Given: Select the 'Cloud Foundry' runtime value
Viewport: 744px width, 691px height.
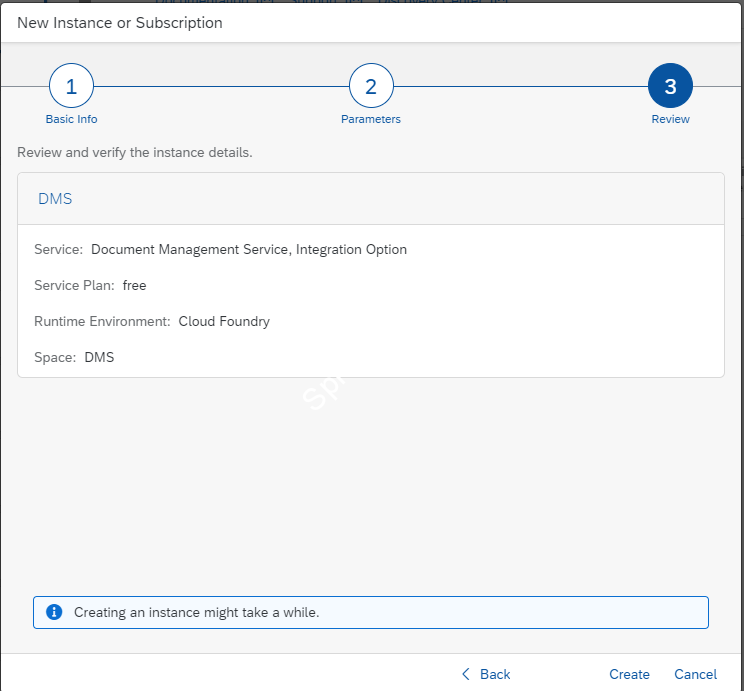Looking at the screenshot, I should tap(224, 321).
